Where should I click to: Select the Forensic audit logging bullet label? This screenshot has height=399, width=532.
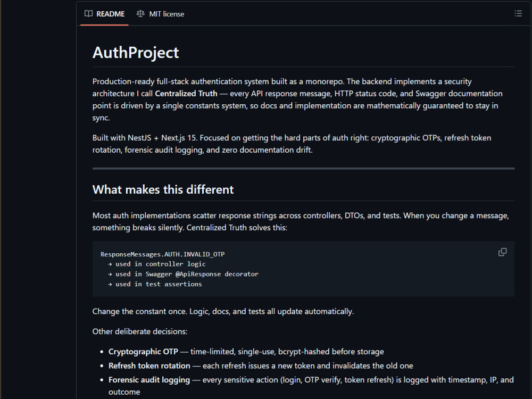coord(149,380)
